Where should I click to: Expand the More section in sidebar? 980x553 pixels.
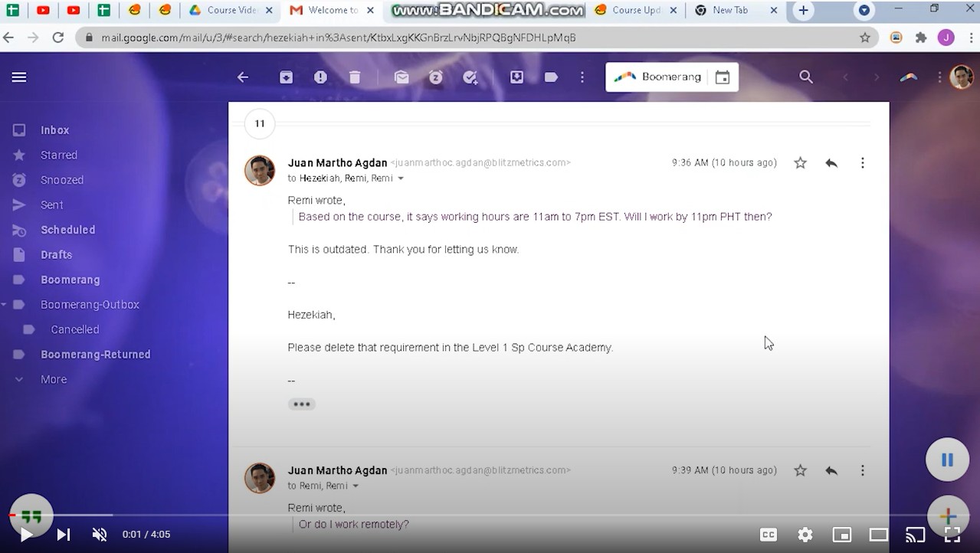pos(54,379)
